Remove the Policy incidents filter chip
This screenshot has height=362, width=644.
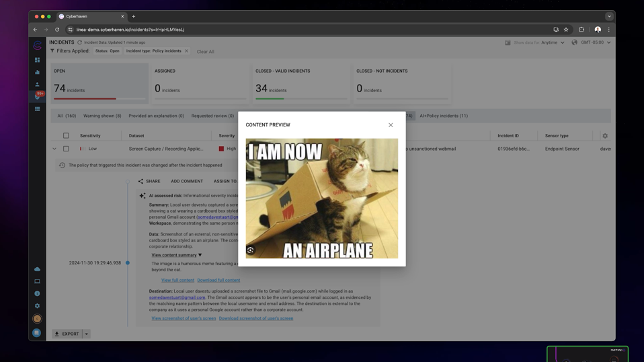click(187, 51)
